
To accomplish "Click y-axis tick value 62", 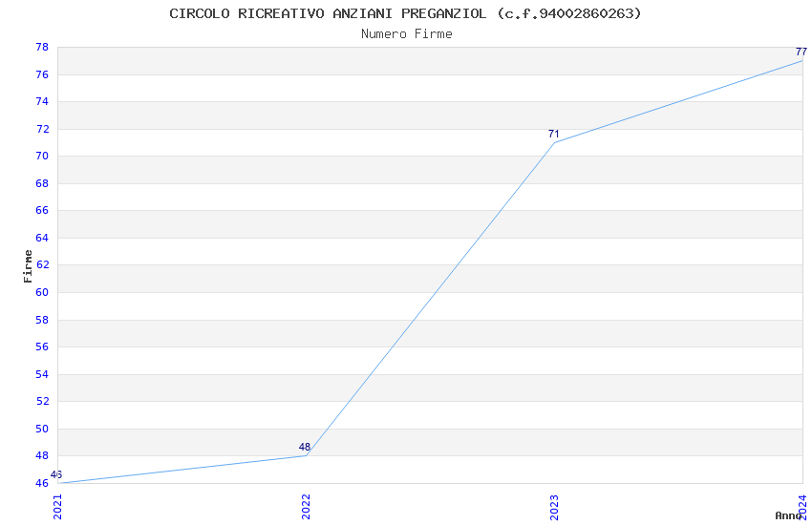I will tap(42, 264).
